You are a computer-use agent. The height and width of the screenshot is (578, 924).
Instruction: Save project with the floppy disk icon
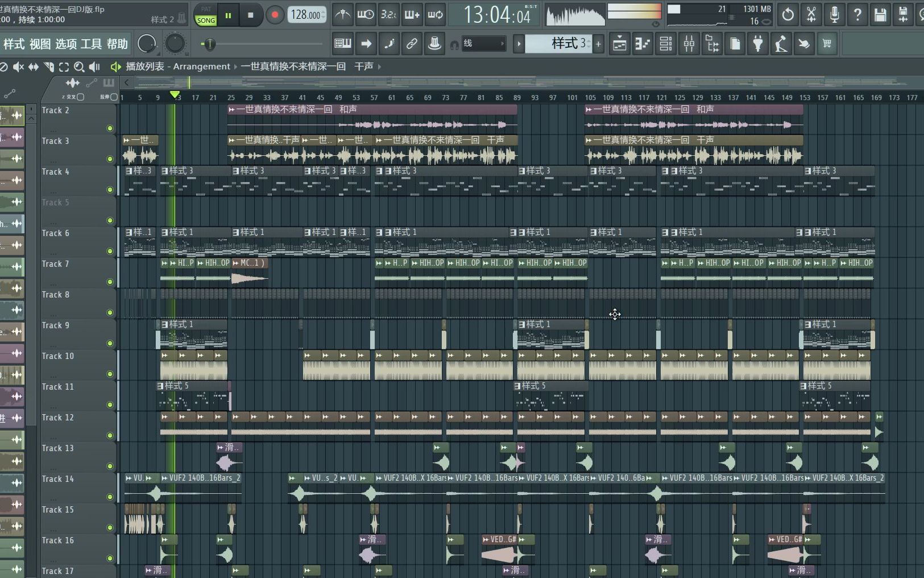[880, 15]
